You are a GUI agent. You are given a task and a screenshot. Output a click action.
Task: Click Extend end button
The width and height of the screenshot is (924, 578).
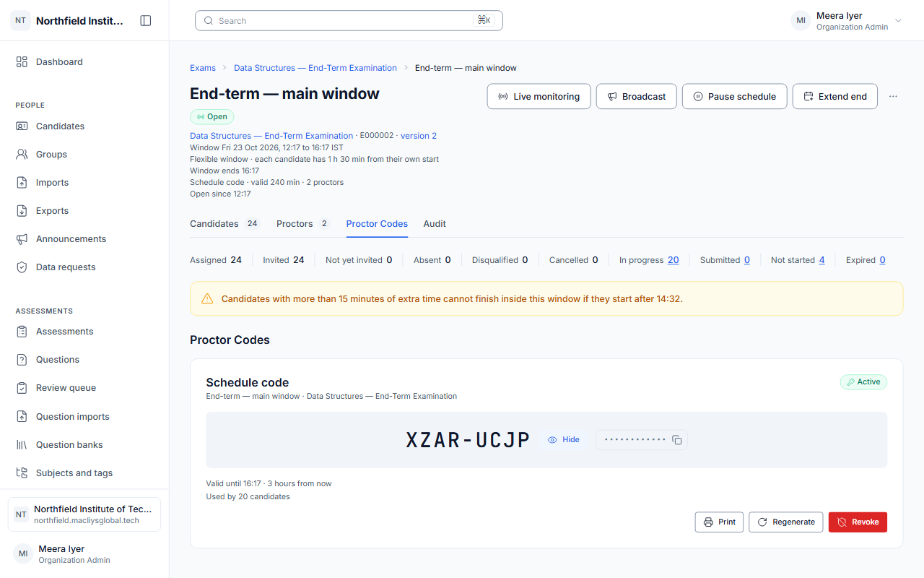click(835, 96)
